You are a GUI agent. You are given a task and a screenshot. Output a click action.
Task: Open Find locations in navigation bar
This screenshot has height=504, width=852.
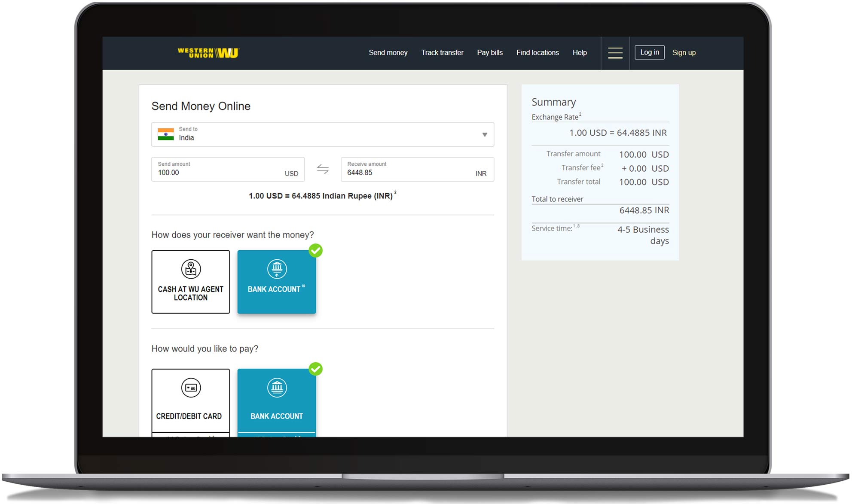(x=537, y=52)
